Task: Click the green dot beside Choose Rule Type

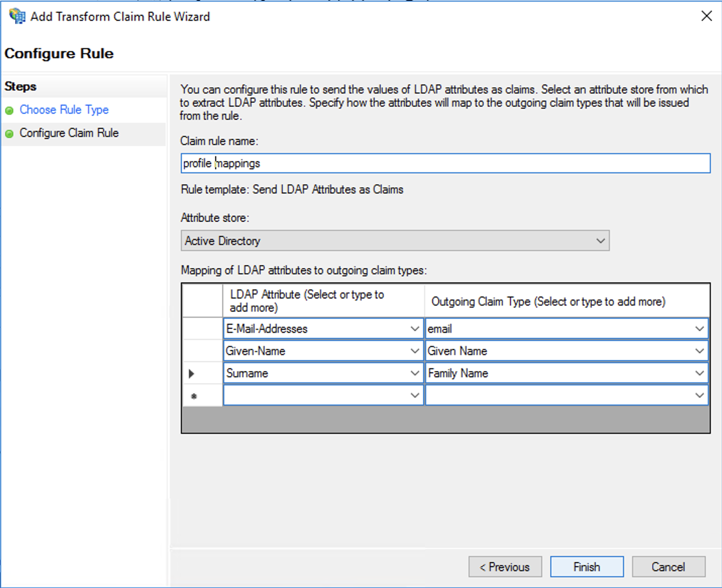Action: [x=9, y=111]
